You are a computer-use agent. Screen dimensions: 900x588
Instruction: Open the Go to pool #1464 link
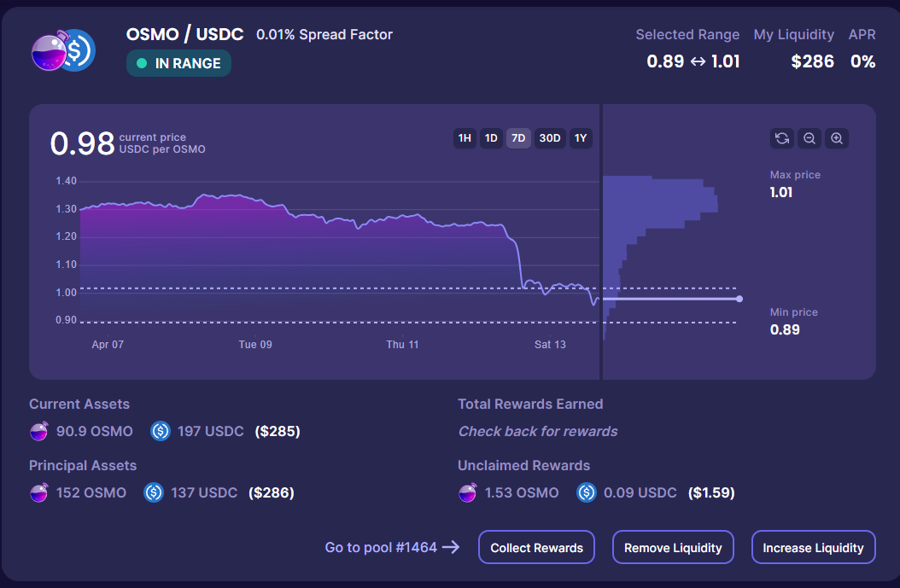point(392,548)
